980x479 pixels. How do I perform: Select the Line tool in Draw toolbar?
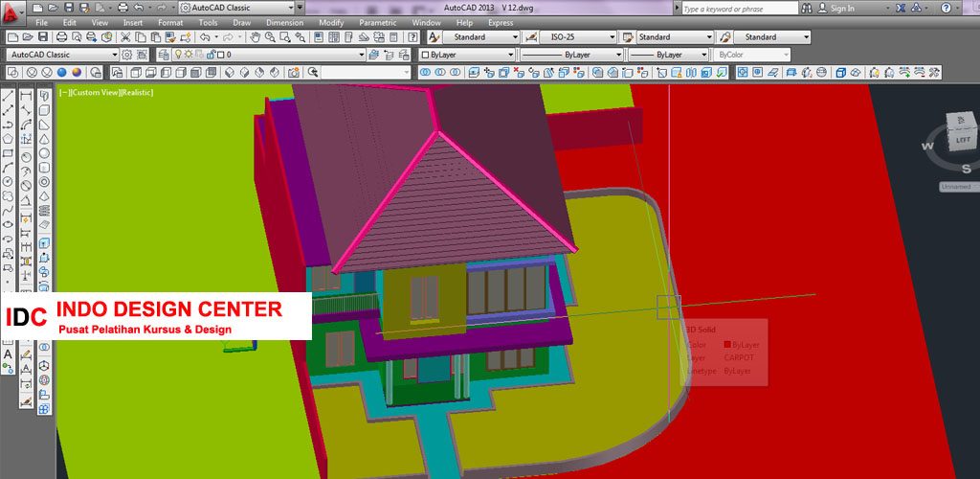point(8,96)
